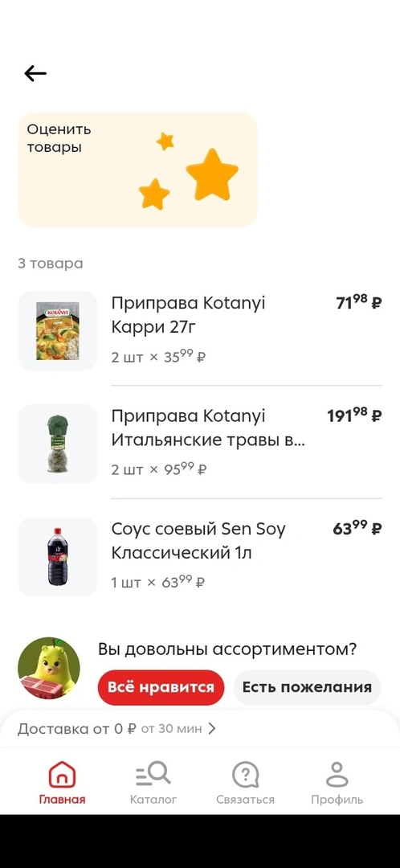
Task: Choose Есть пожелания button
Action: (307, 687)
